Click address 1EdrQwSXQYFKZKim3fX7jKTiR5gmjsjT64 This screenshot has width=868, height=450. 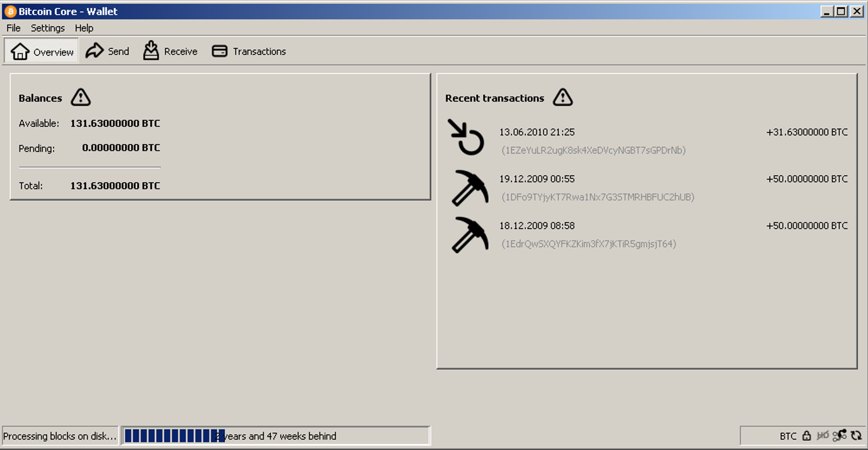coord(589,244)
